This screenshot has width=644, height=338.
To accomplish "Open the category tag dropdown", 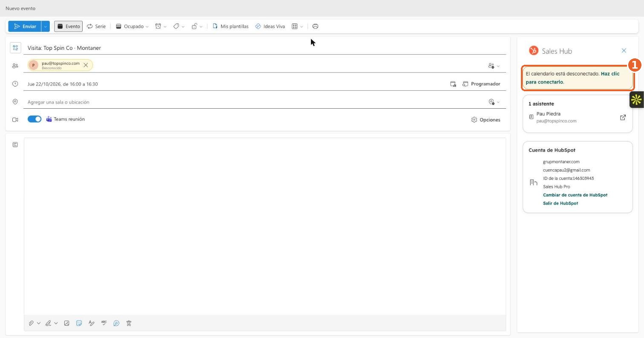I will click(179, 26).
